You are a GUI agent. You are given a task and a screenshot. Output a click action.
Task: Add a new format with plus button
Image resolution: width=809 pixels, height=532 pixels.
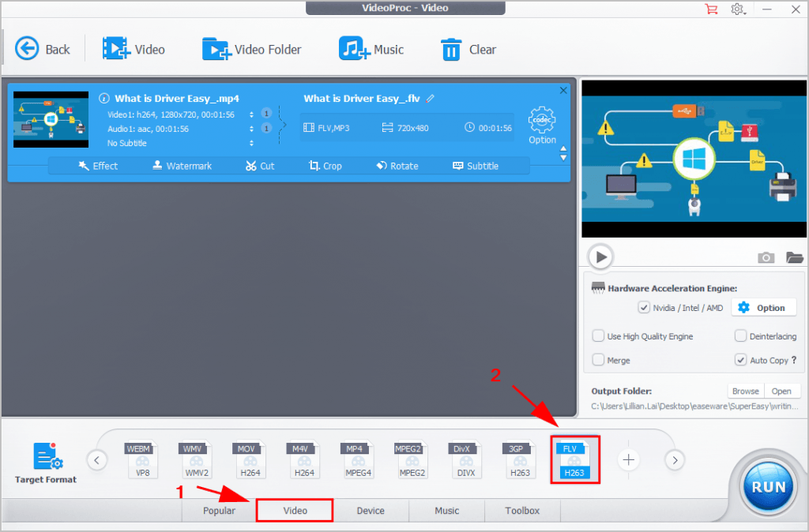click(x=628, y=459)
